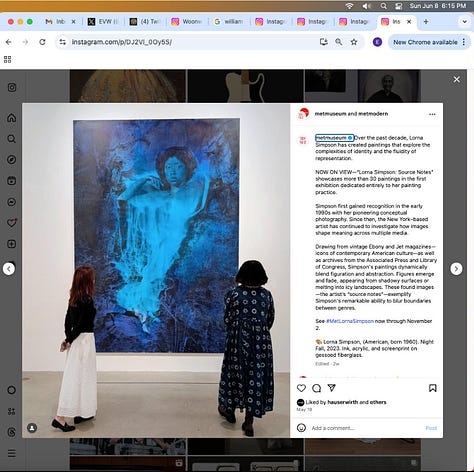
Task: Open Reels in Instagram sidebar
Action: click(x=12, y=181)
